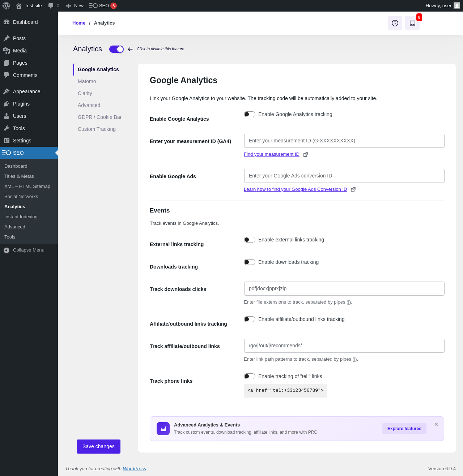This screenshot has width=463, height=476.
Task: Click the Advanced Analytics chart icon
Action: pyautogui.click(x=163, y=429)
